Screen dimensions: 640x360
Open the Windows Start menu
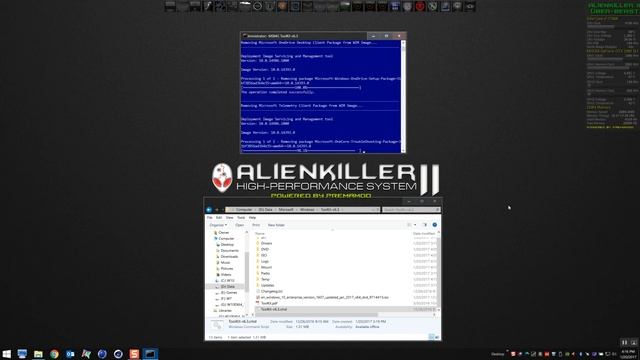click(7, 354)
